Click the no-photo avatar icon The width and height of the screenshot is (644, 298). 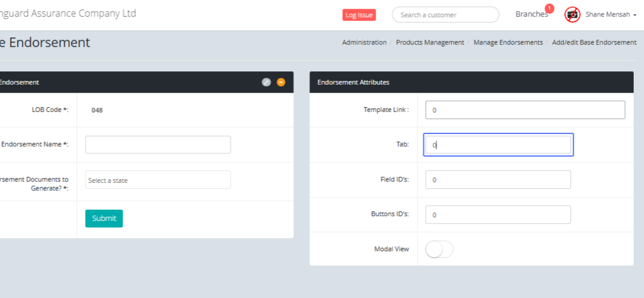click(573, 14)
